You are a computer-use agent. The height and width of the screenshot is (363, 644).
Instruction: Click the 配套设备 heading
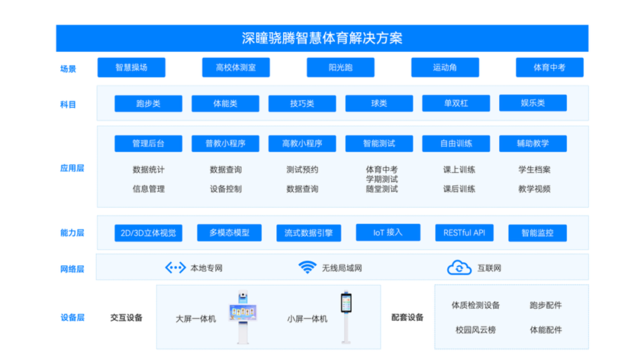point(407,317)
